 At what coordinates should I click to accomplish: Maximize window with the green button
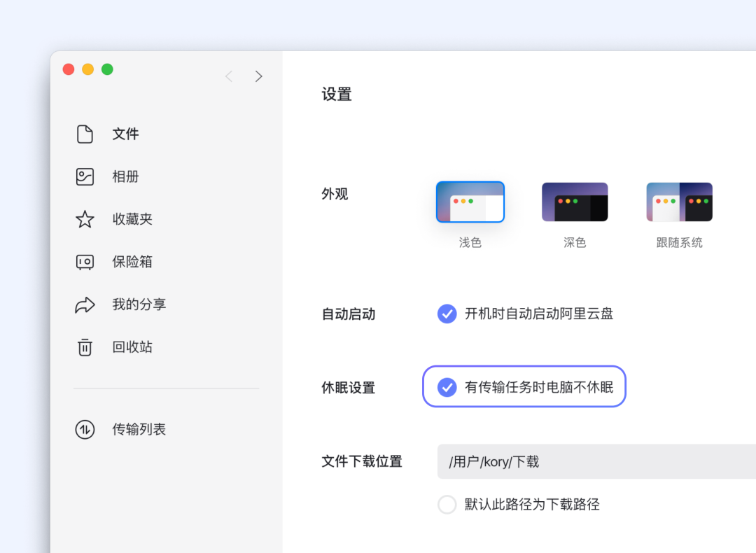point(107,69)
